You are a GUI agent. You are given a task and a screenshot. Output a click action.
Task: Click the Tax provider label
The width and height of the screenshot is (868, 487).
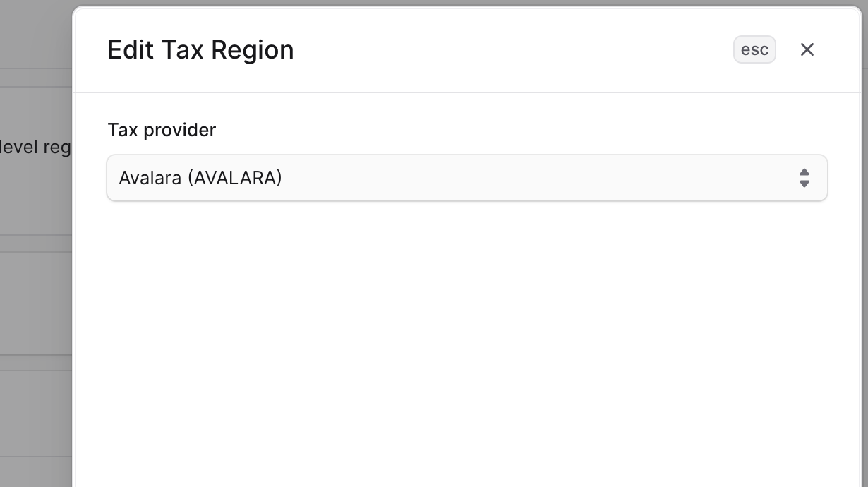tap(162, 130)
